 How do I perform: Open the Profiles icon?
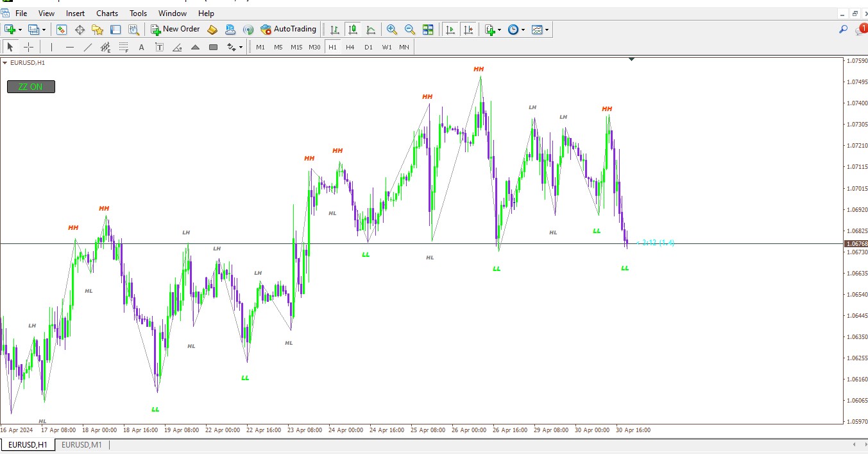[33, 30]
